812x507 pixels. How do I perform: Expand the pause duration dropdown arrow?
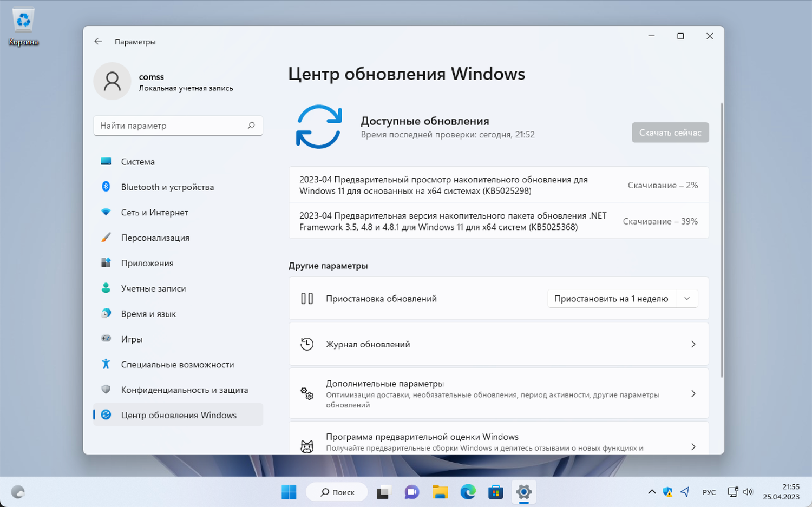coord(687,299)
